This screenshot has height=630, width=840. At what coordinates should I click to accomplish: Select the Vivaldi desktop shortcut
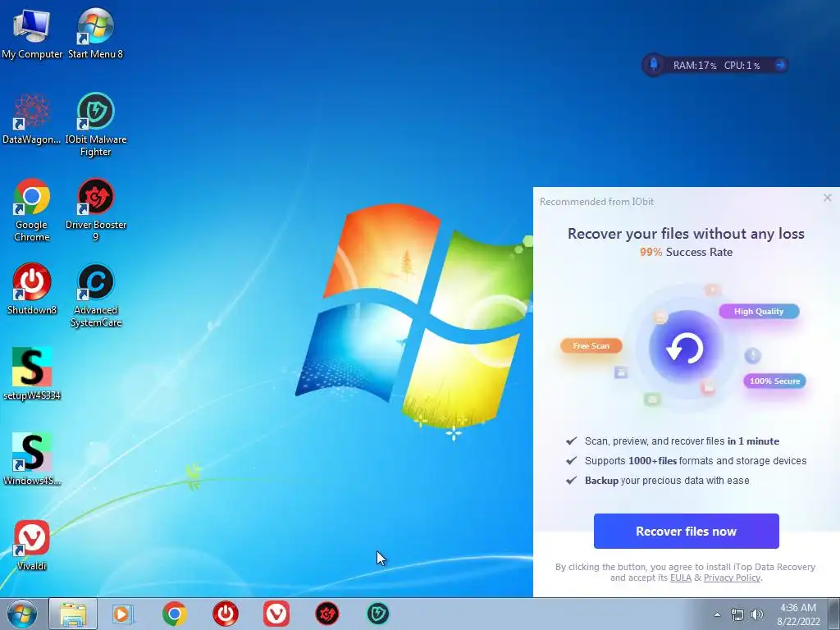(32, 545)
